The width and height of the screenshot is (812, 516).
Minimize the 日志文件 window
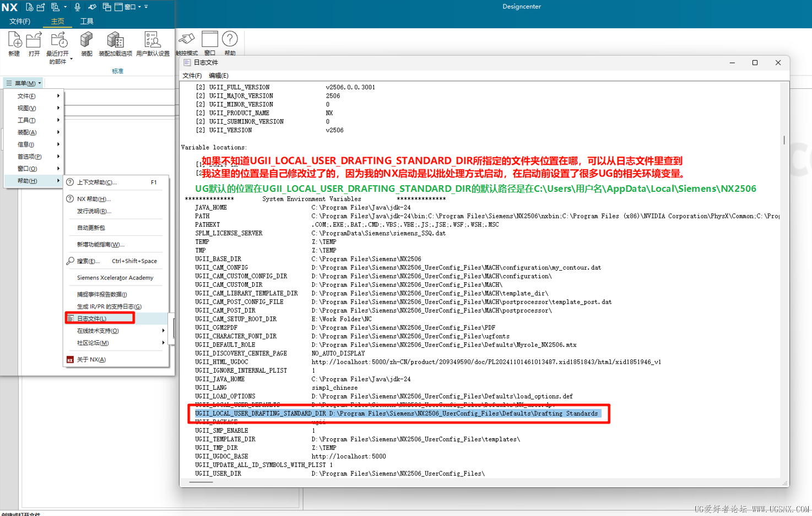[732, 63]
